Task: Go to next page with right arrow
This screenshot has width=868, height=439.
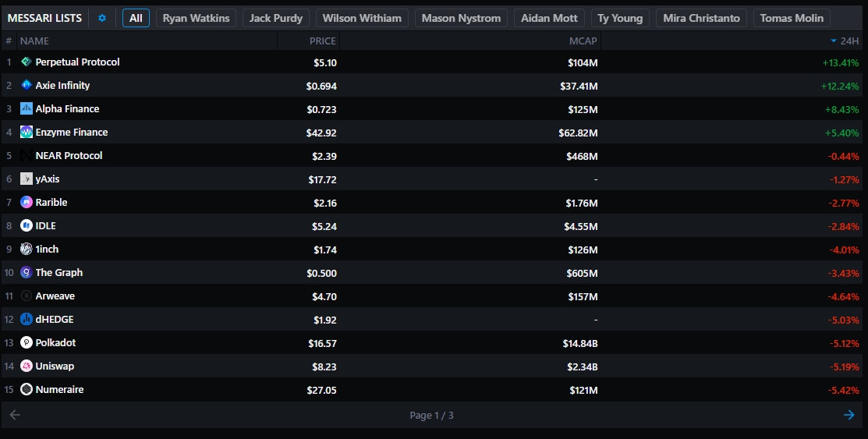Action: click(x=849, y=415)
